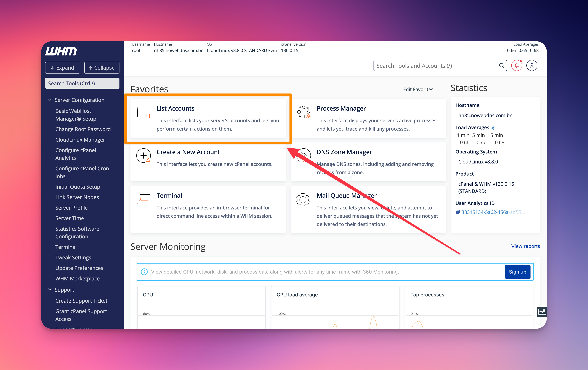Image resolution: width=588 pixels, height=370 pixels.
Task: Open Change Root Password menu item
Action: [x=83, y=129]
